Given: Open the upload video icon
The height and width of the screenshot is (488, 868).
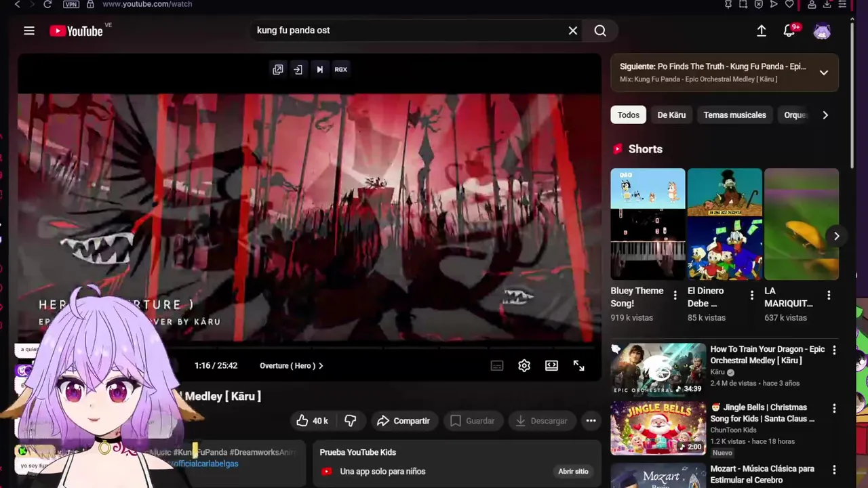Looking at the screenshot, I should click(x=762, y=31).
